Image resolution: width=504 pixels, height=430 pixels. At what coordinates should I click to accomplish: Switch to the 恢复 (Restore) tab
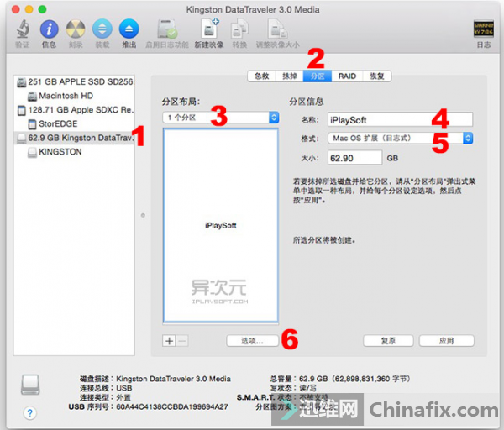tap(376, 76)
